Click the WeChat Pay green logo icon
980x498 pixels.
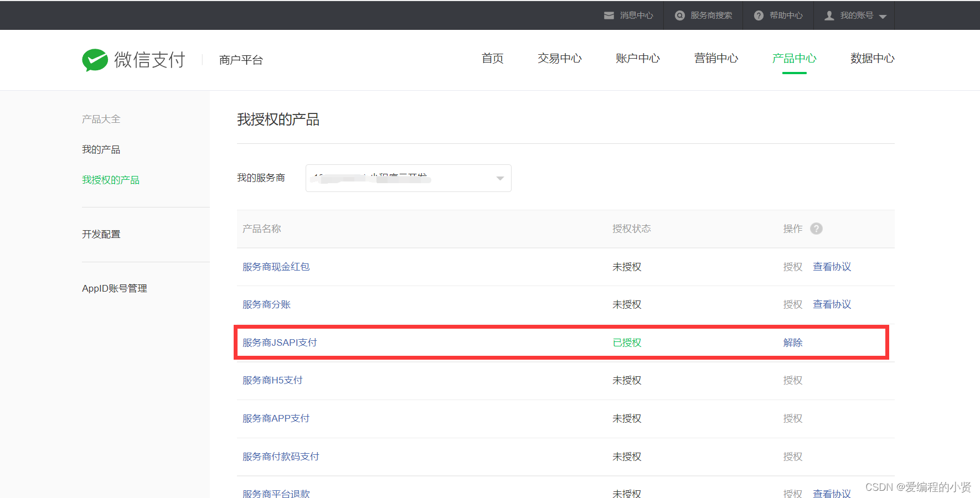pos(95,60)
